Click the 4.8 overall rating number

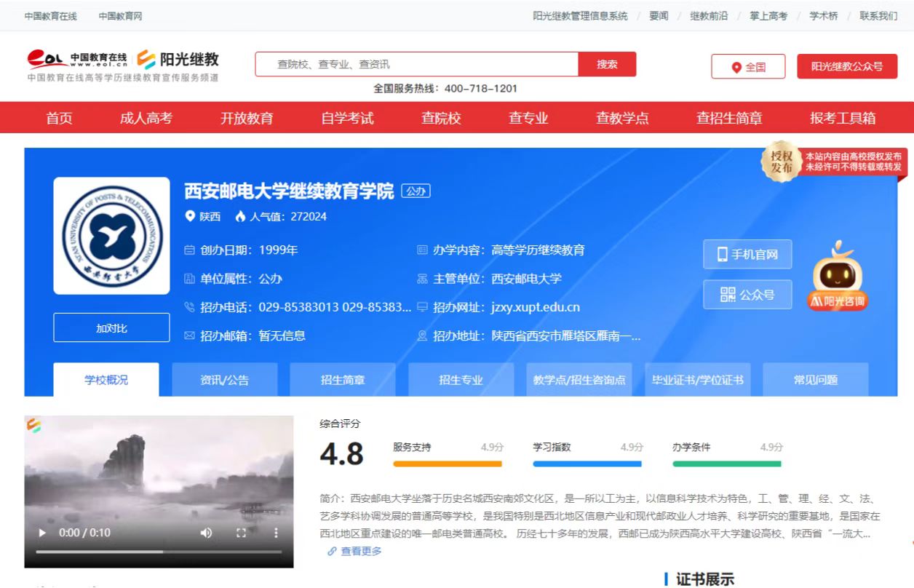coord(341,455)
